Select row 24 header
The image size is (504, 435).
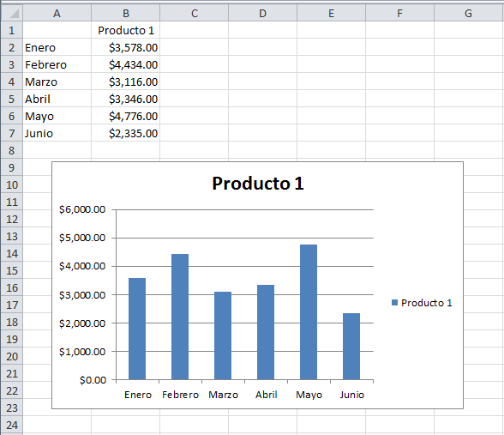12,425
